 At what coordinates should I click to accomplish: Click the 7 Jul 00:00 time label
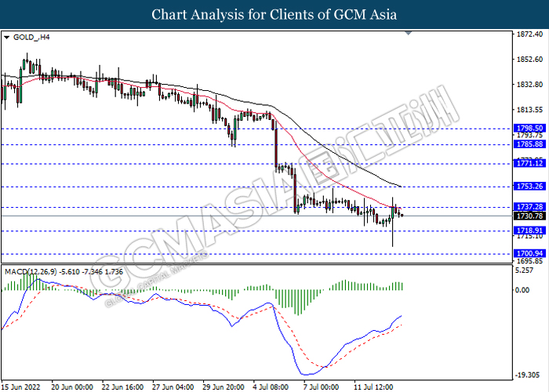pos(321,387)
